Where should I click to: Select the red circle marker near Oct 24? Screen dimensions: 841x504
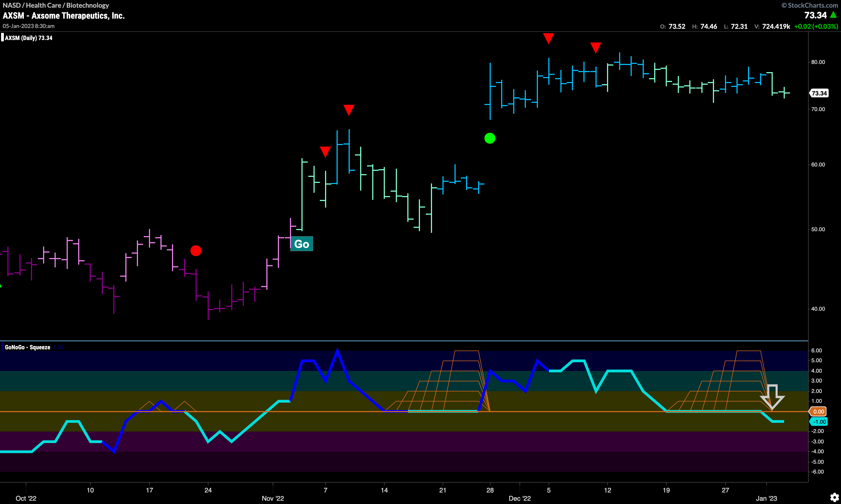(x=196, y=251)
